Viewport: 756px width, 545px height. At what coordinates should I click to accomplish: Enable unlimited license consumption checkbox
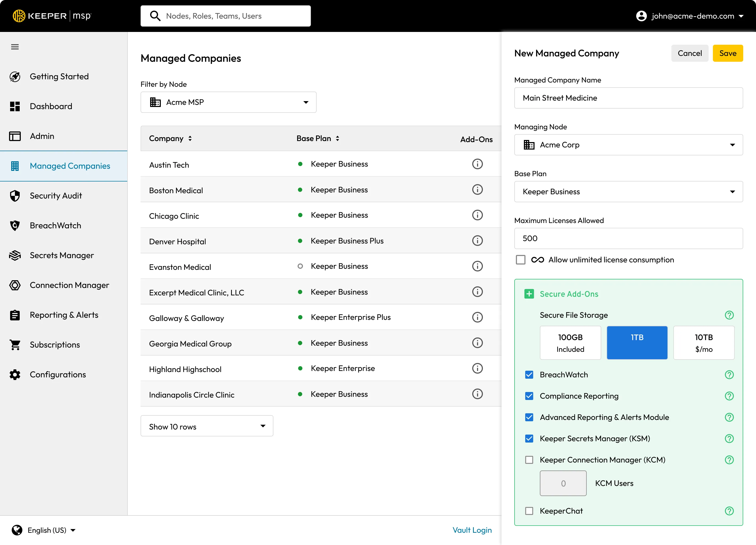[x=520, y=260]
